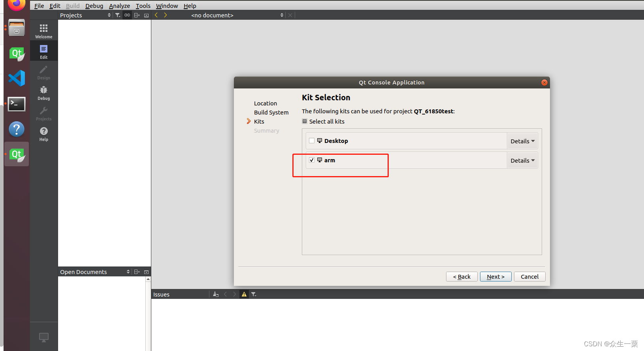
Task: Click the Open Documents scrollbar up arrow
Action: [148, 279]
